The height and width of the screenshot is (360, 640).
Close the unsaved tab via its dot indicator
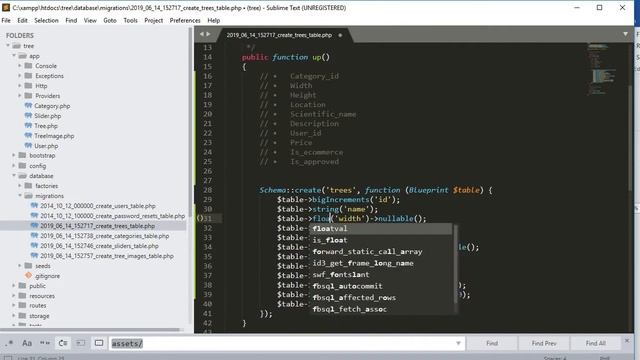tap(340, 35)
